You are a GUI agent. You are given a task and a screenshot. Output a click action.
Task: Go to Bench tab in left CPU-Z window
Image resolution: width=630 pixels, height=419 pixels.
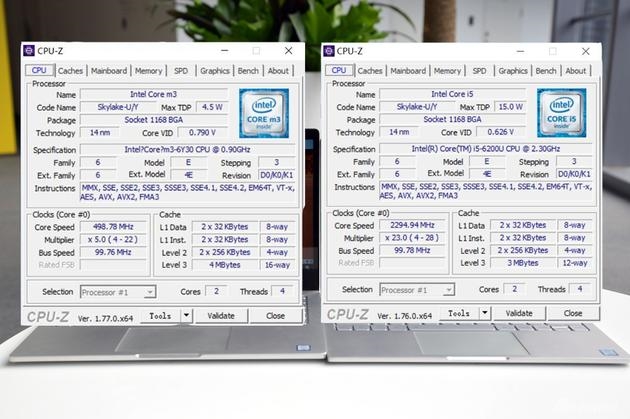click(248, 71)
